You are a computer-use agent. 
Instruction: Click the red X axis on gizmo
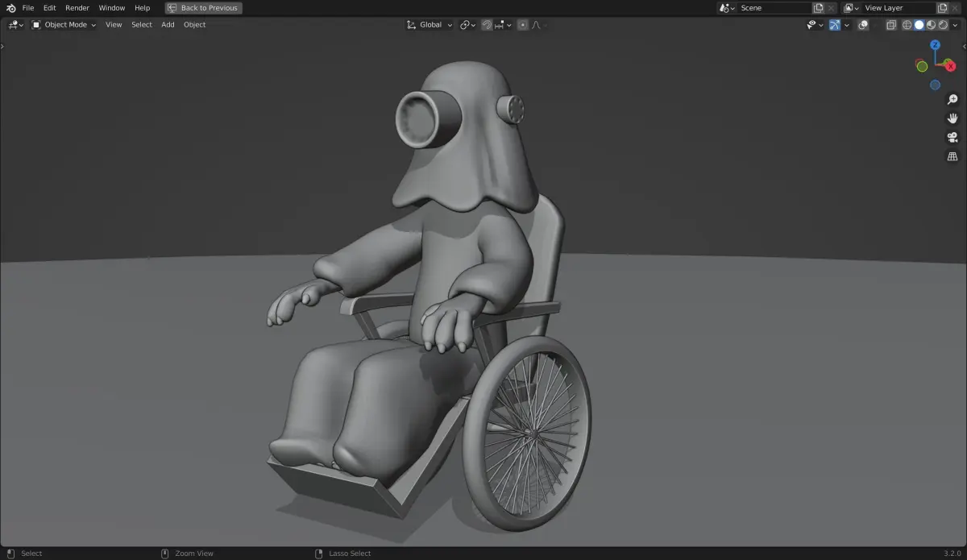pos(951,66)
